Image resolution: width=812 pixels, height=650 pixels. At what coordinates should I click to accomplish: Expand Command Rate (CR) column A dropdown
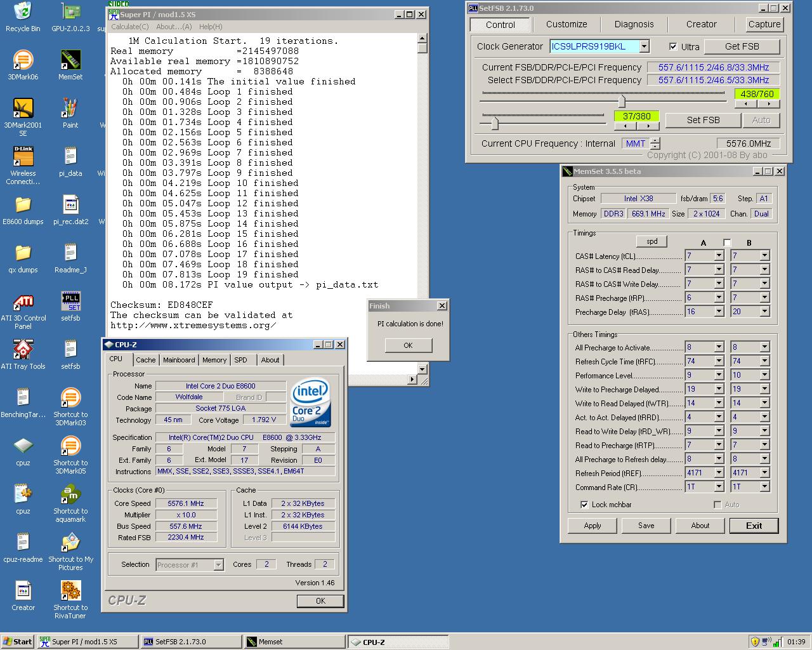(x=719, y=487)
